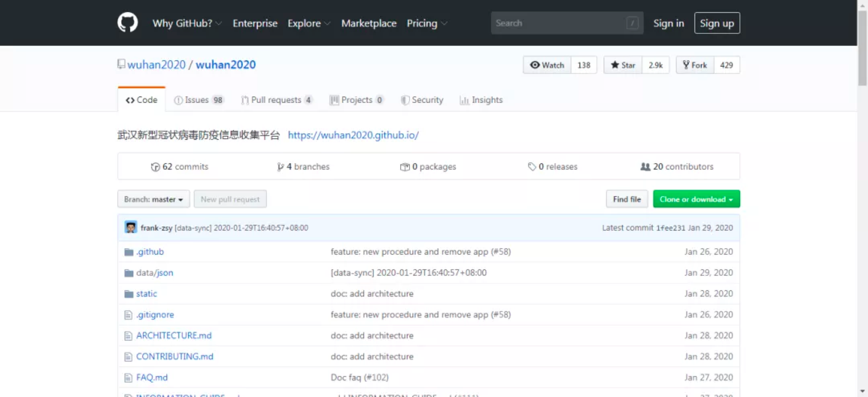
Task: Open the wuhan2020.github.io link
Action: point(353,135)
